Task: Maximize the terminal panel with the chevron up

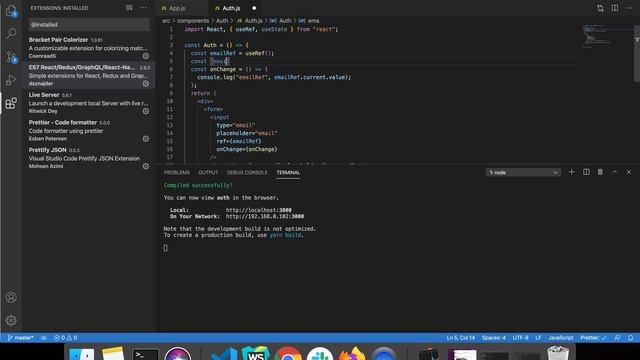Action: [614, 172]
